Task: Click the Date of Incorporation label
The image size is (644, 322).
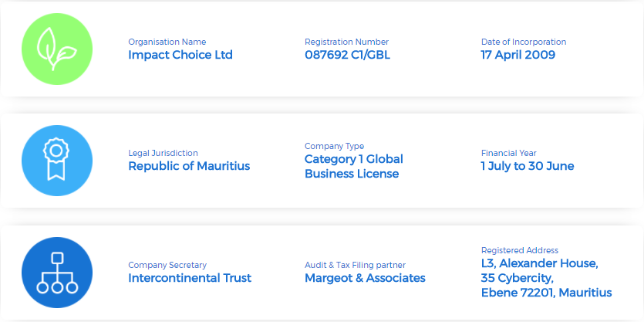Action: pos(523,42)
